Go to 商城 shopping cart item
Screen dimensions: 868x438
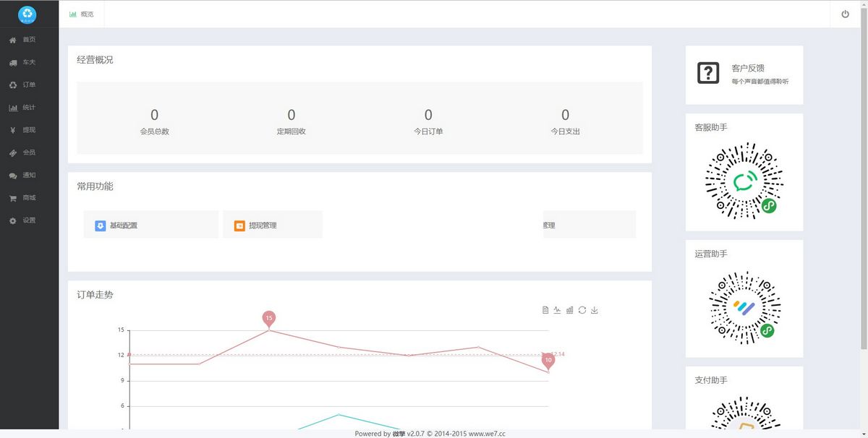pos(29,197)
